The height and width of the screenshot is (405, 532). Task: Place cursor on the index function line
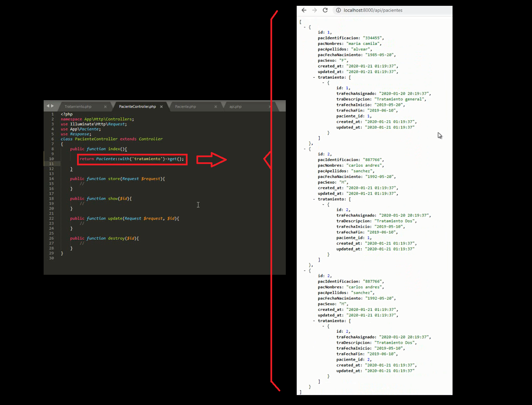[x=136, y=149]
